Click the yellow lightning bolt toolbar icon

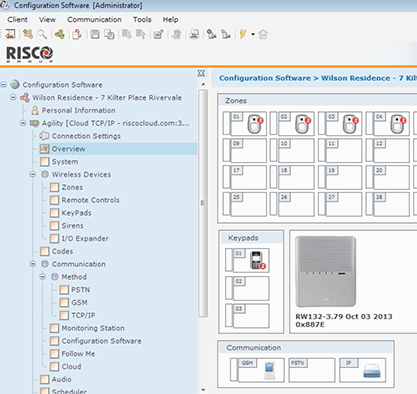[243, 34]
